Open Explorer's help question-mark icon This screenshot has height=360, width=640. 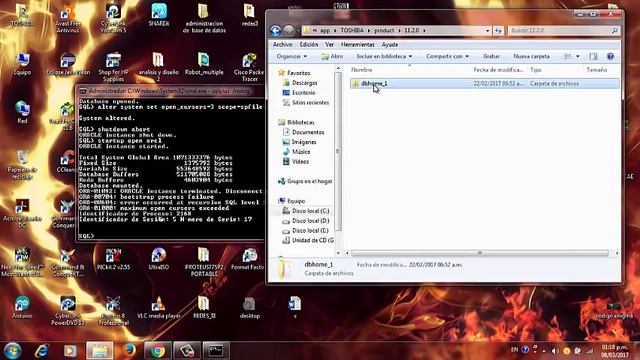[x=610, y=56]
